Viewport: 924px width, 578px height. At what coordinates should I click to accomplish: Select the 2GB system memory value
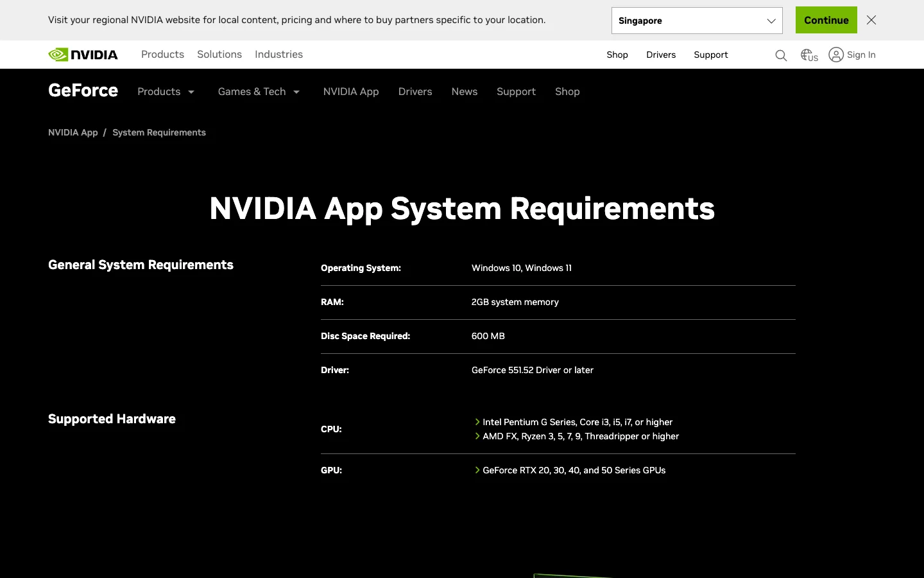(515, 302)
